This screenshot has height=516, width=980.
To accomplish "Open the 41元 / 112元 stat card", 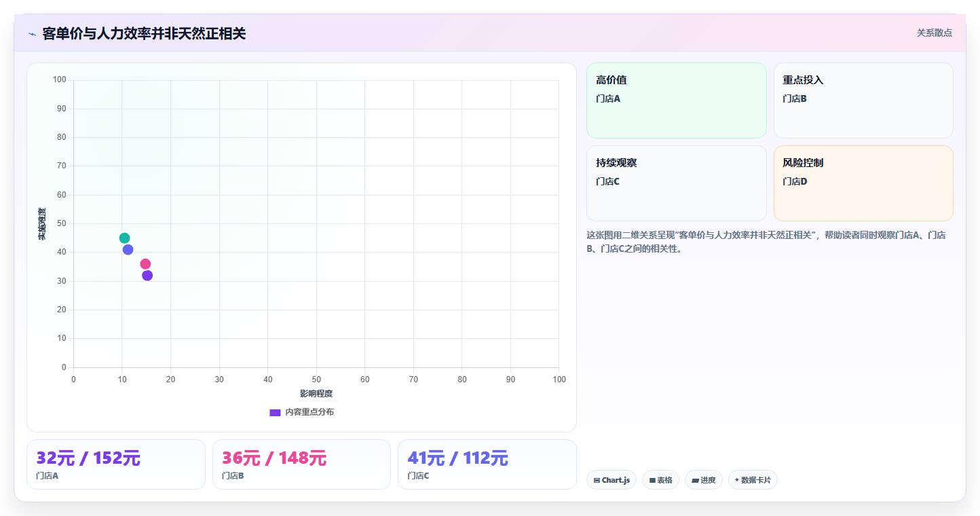I will [487, 464].
